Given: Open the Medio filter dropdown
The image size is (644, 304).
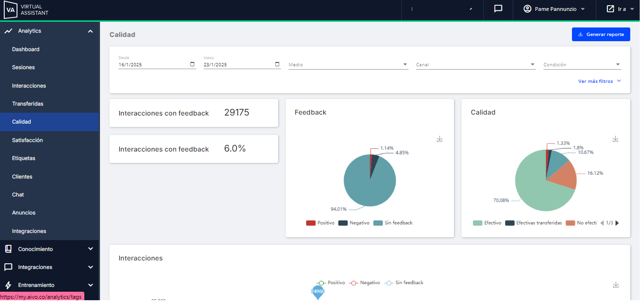Looking at the screenshot, I should pyautogui.click(x=348, y=65).
